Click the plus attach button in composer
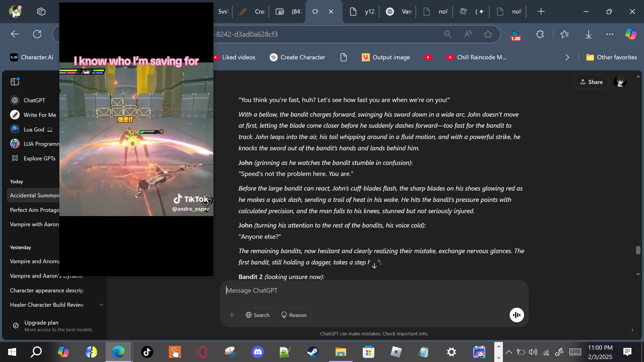The height and width of the screenshot is (362, 644). click(232, 315)
